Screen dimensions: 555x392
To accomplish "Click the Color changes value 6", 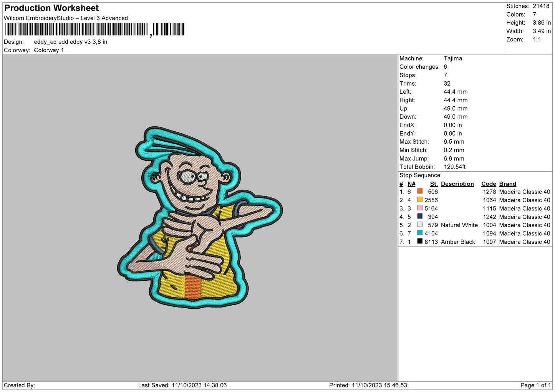I will [446, 67].
